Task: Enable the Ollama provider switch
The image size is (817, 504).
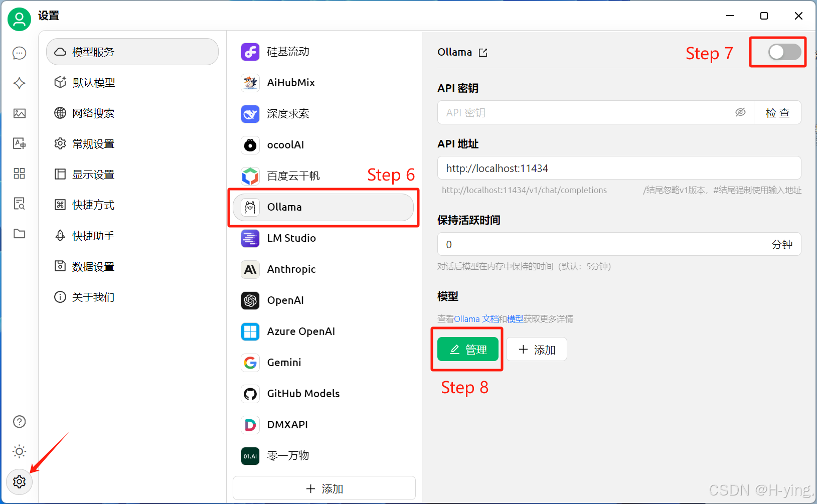Action: [784, 52]
